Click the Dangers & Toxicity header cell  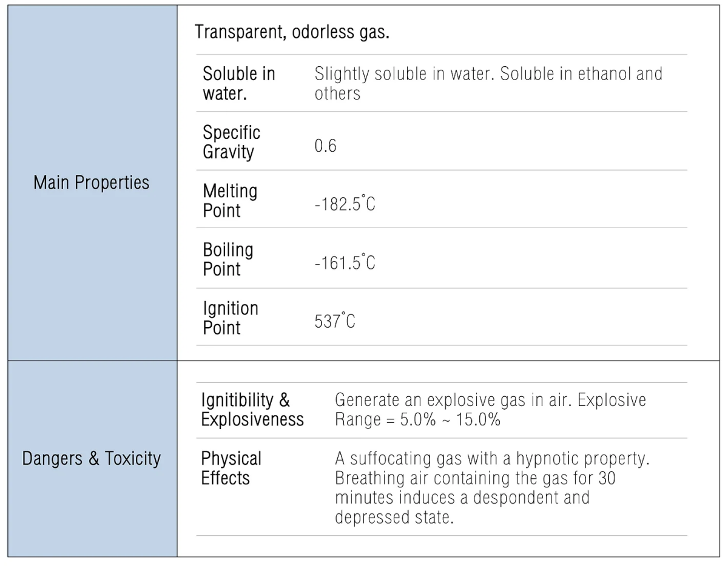[x=92, y=459]
